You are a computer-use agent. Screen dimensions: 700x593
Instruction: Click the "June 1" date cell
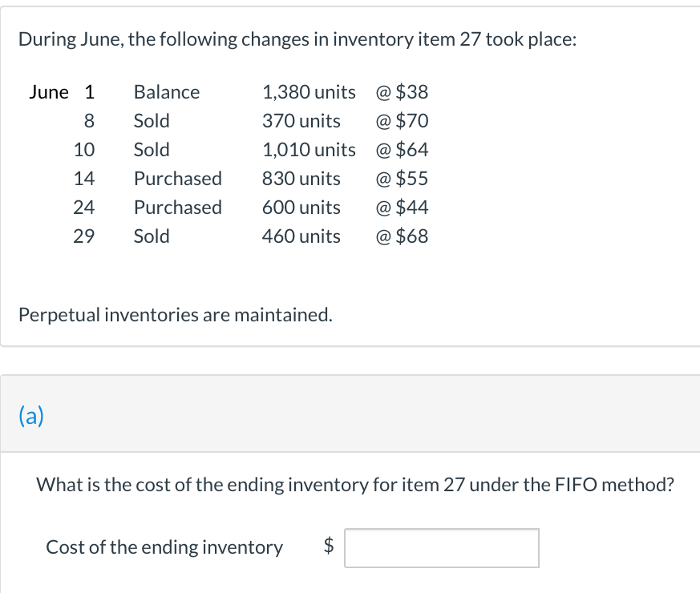click(62, 92)
